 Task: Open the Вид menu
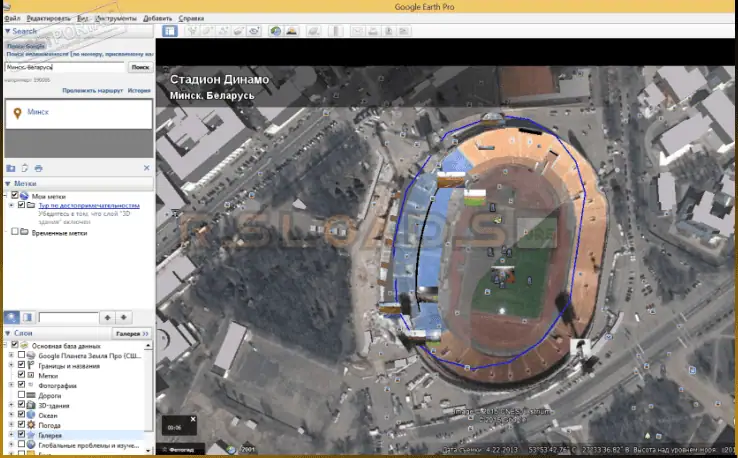click(82, 18)
